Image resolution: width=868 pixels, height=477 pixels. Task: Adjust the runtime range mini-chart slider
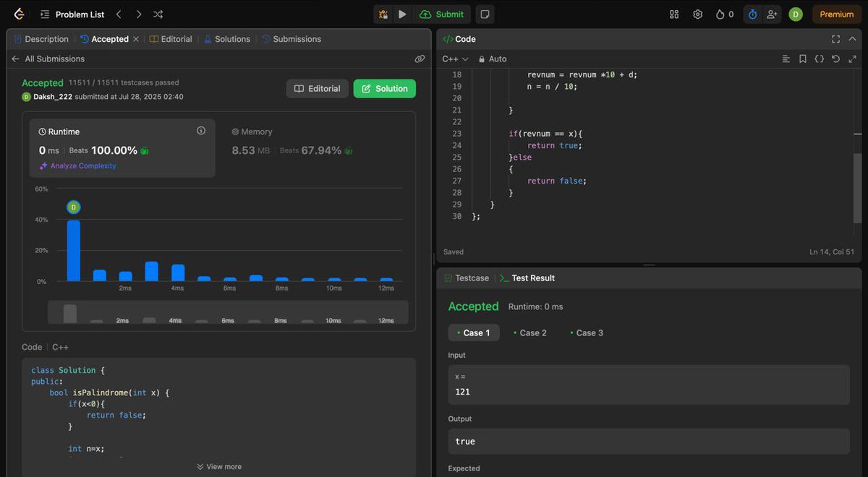[x=228, y=312]
